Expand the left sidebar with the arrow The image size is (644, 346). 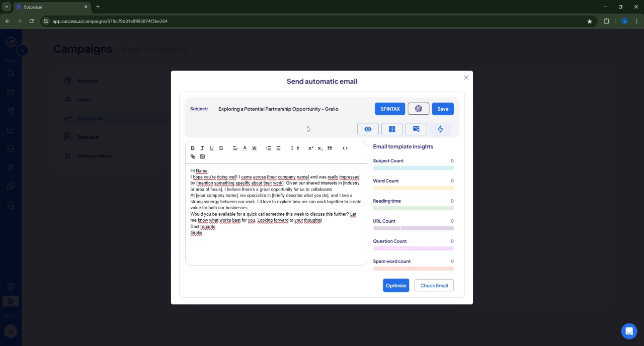[x=22, y=50]
